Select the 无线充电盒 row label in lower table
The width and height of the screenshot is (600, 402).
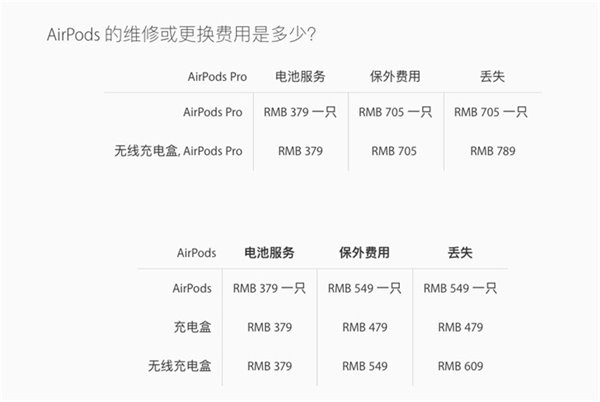186,366
